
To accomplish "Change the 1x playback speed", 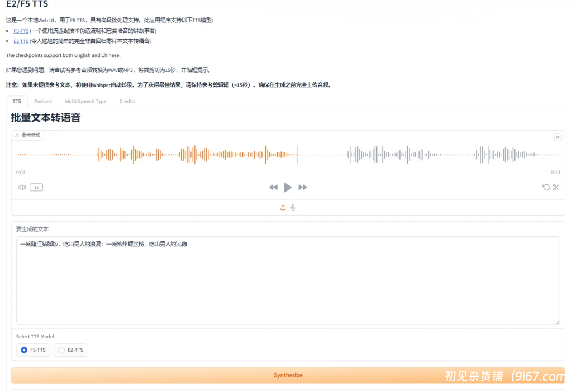I will 36,188.
